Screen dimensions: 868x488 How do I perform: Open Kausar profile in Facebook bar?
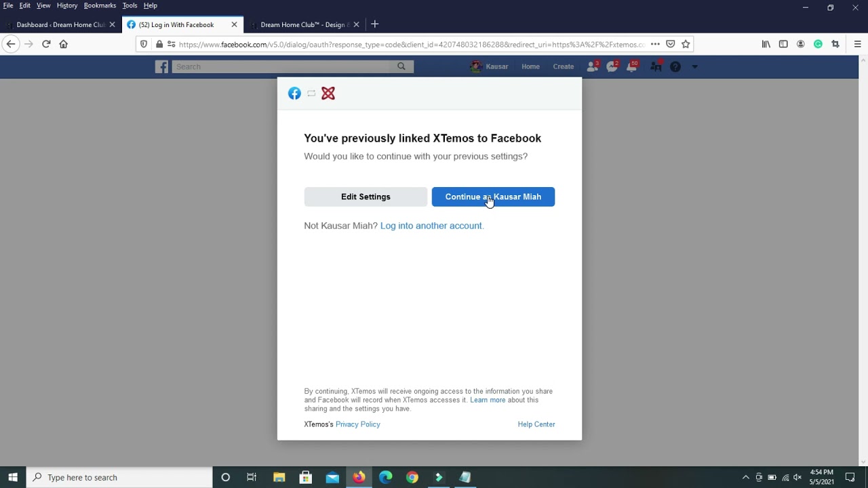[x=490, y=66]
